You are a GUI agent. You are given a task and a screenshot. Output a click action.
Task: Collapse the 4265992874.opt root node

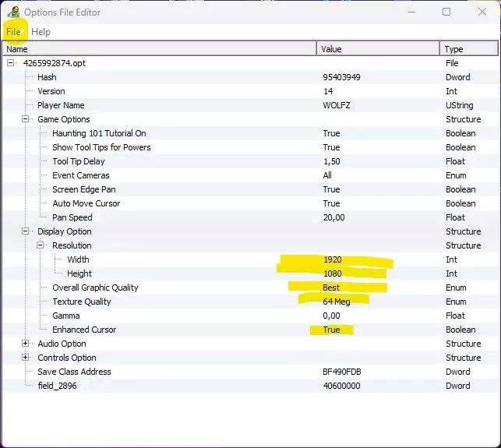(x=11, y=63)
